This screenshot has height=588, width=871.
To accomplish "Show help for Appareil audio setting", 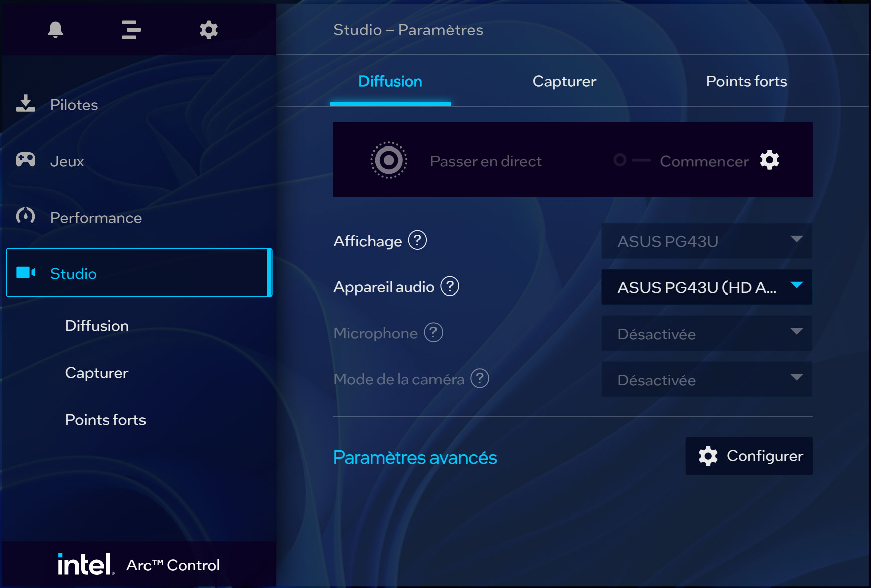I will (x=450, y=286).
